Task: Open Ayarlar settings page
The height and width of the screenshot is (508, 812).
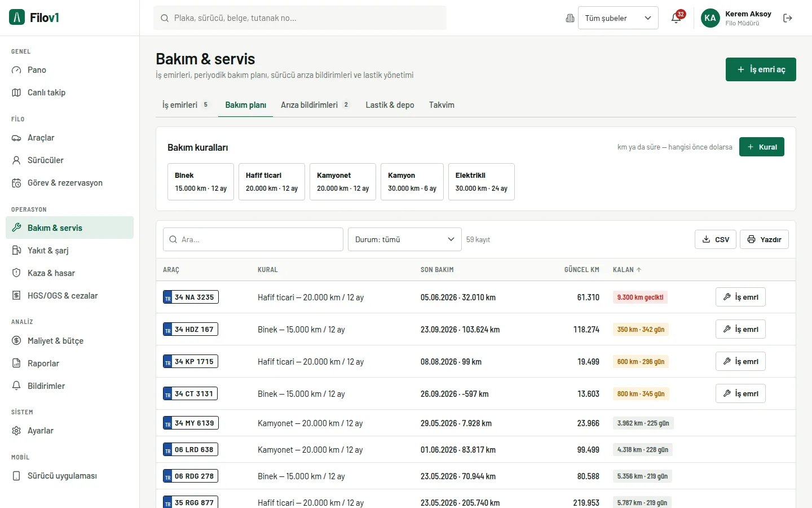Action: (x=69, y=431)
